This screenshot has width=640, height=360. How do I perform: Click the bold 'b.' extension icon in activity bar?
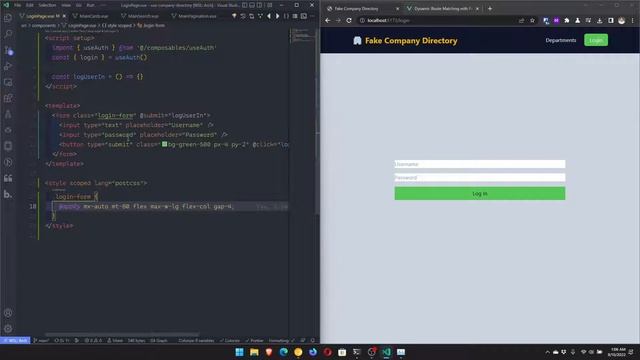click(x=8, y=194)
